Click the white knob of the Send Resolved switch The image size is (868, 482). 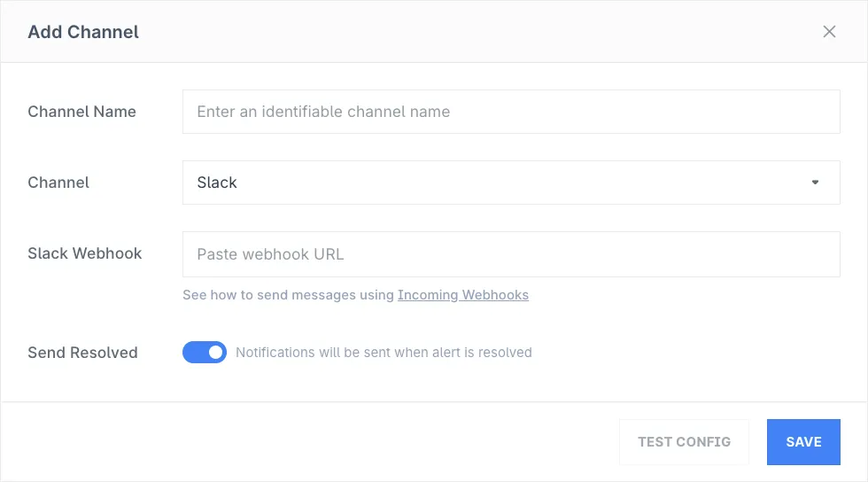(x=215, y=353)
